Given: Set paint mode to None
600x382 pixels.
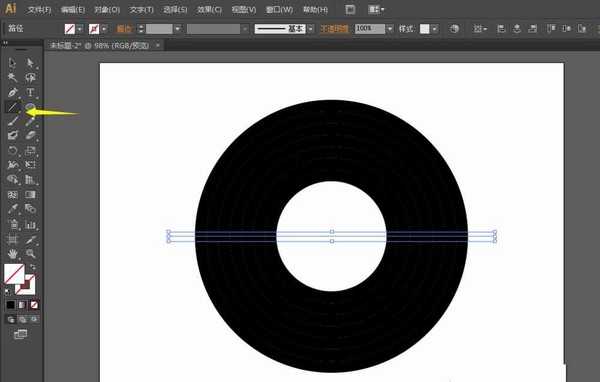Looking at the screenshot, I should 34,305.
